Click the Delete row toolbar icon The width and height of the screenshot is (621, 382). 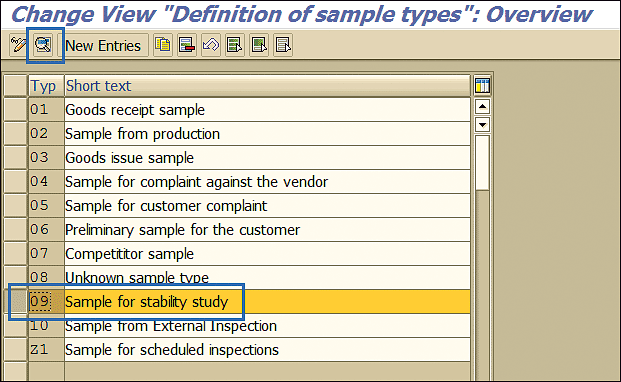[187, 45]
